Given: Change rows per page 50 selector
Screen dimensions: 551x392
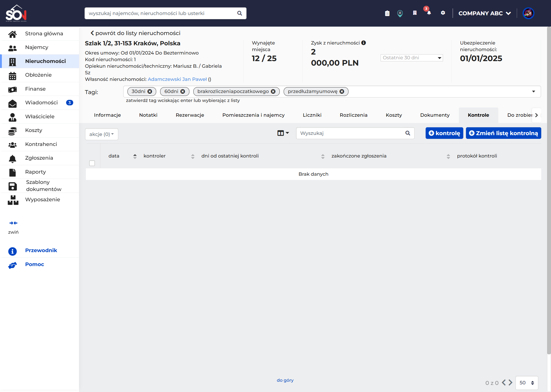Looking at the screenshot, I should tap(527, 383).
